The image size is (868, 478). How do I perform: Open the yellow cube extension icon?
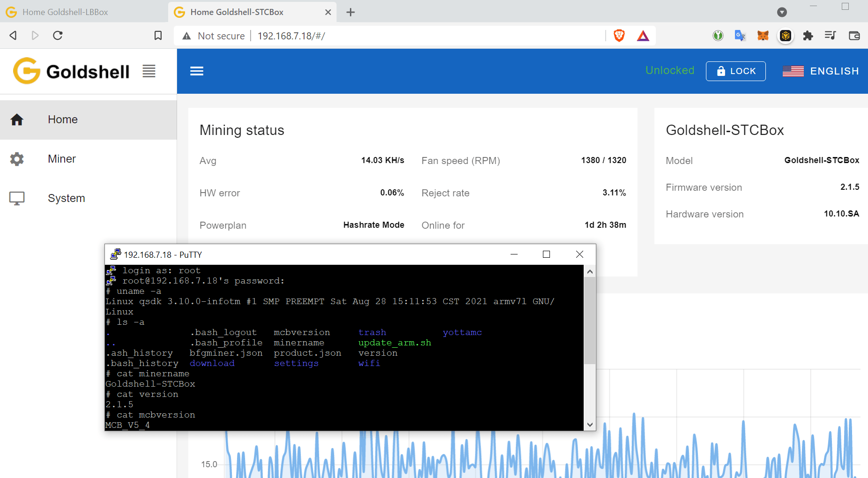click(786, 36)
